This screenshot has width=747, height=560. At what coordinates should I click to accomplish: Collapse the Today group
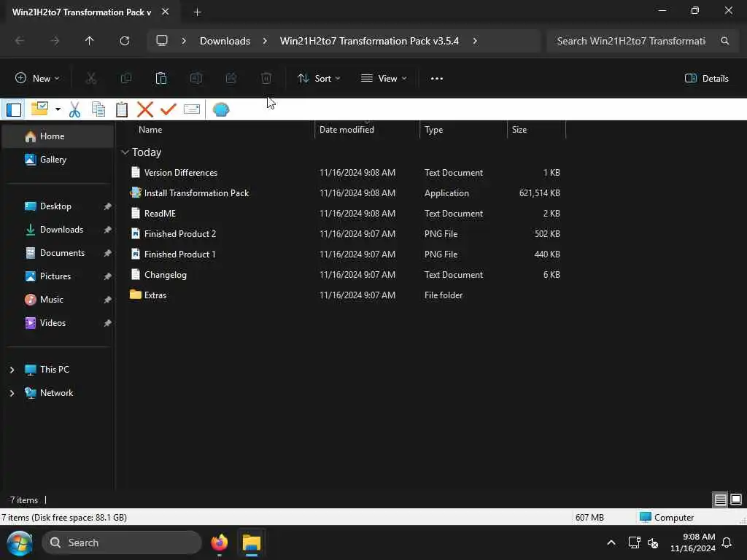(125, 152)
